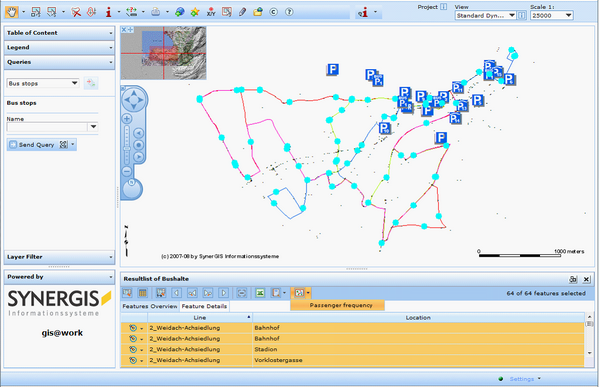Viewport: 599px width, 387px height.
Task: Click the first Bahnhof location cell
Action: coord(418,327)
